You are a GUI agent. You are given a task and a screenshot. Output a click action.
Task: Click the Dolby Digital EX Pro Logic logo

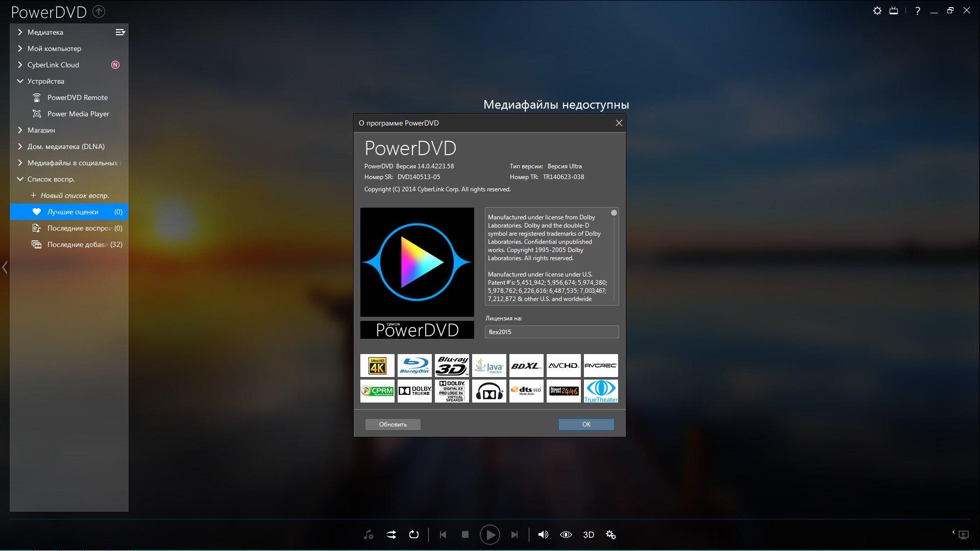pyautogui.click(x=452, y=391)
